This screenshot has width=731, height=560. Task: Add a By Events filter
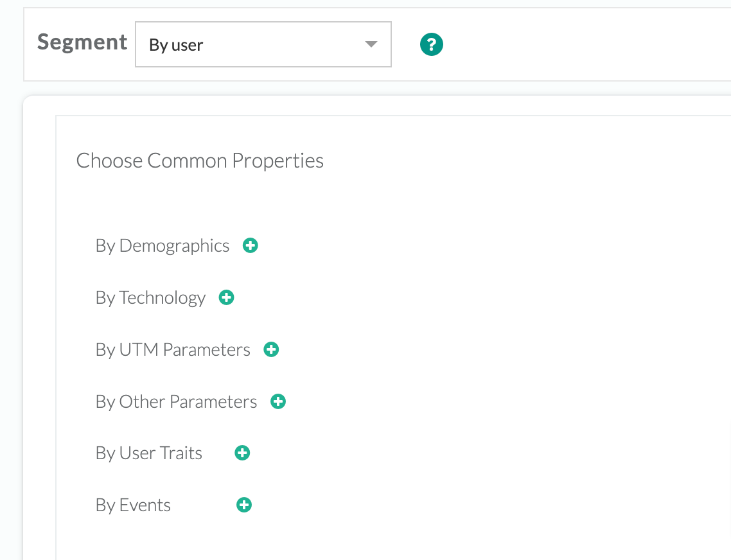tap(243, 505)
